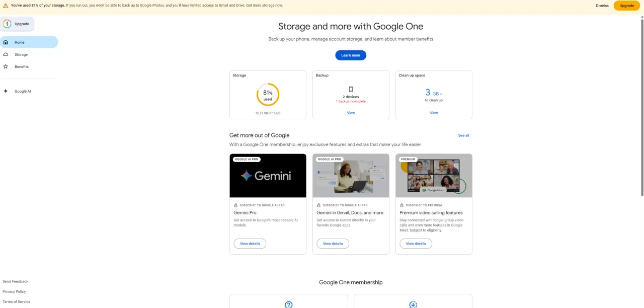
Task: Open Privacy Policy link
Action: pyautogui.click(x=14, y=291)
